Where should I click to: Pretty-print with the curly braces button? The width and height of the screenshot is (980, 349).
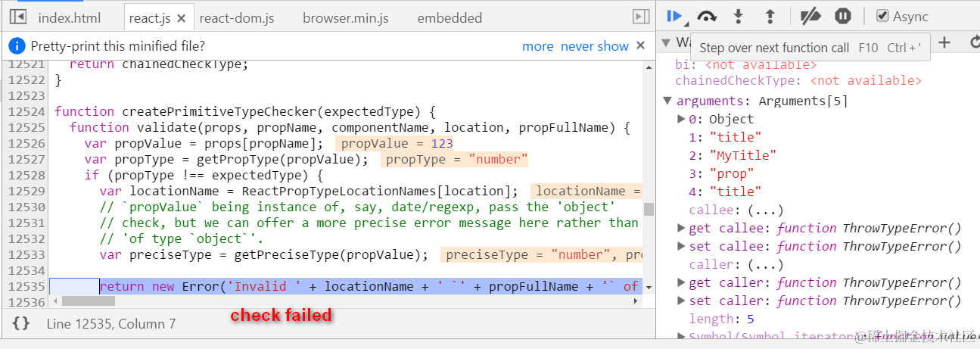(21, 323)
